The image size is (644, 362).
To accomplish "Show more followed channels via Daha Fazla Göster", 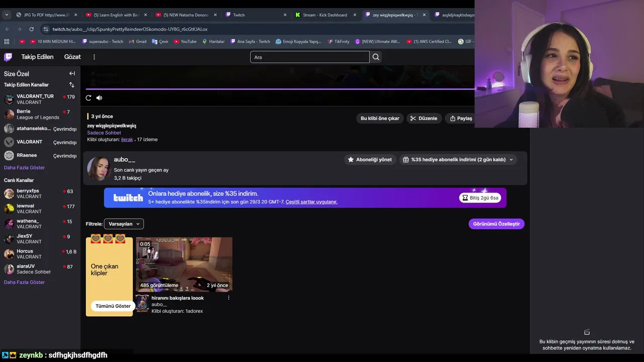I will (24, 167).
